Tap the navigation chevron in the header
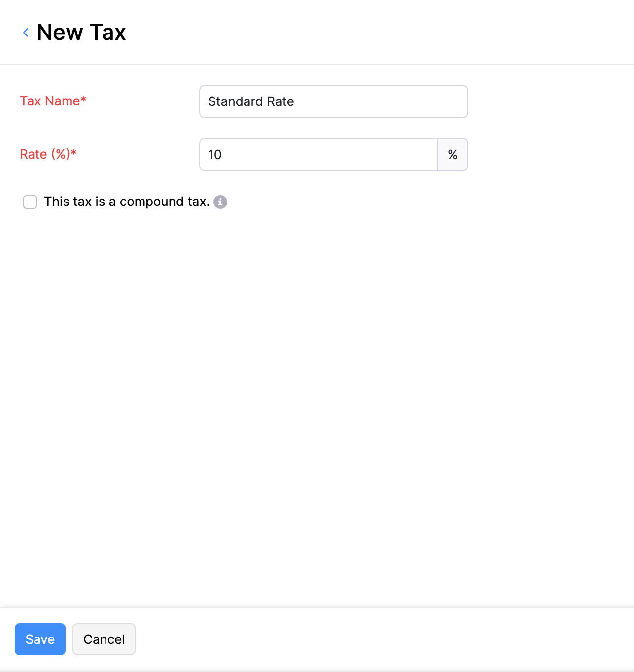 26,32
